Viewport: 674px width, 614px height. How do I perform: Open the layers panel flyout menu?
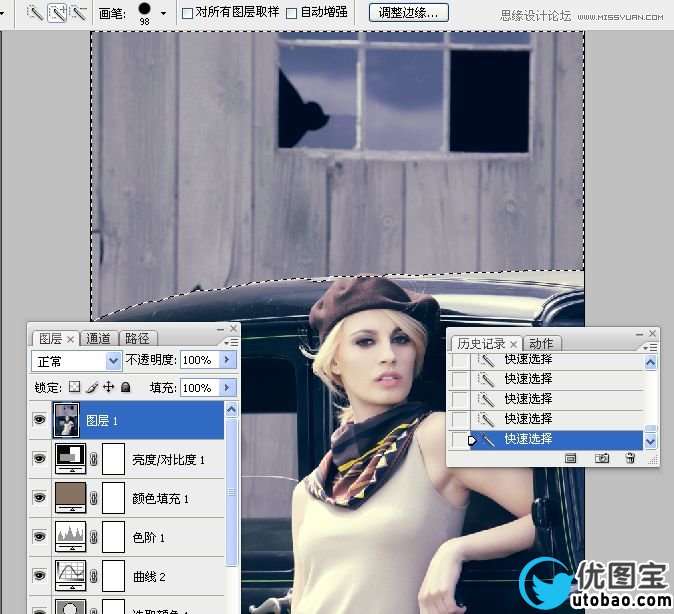(x=231, y=342)
